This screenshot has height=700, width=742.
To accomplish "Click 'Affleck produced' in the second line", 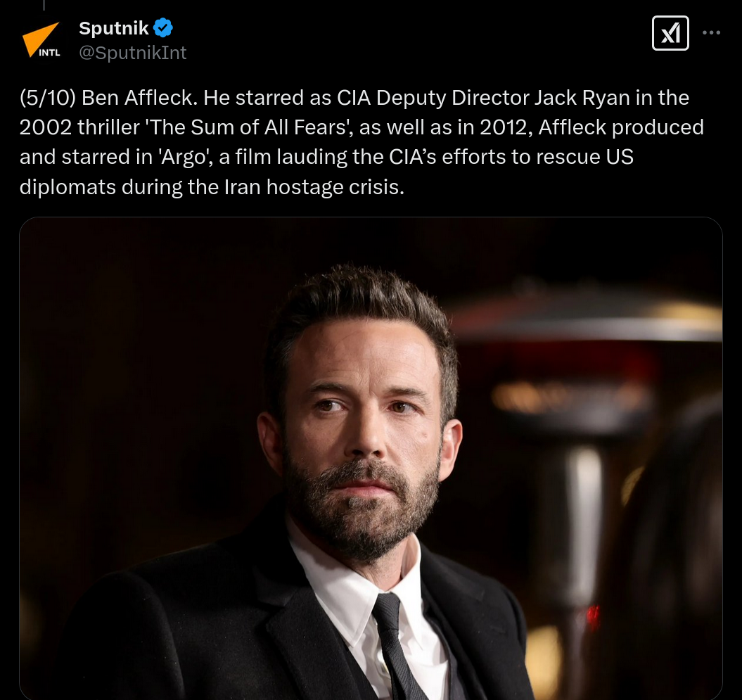I will (x=621, y=127).
